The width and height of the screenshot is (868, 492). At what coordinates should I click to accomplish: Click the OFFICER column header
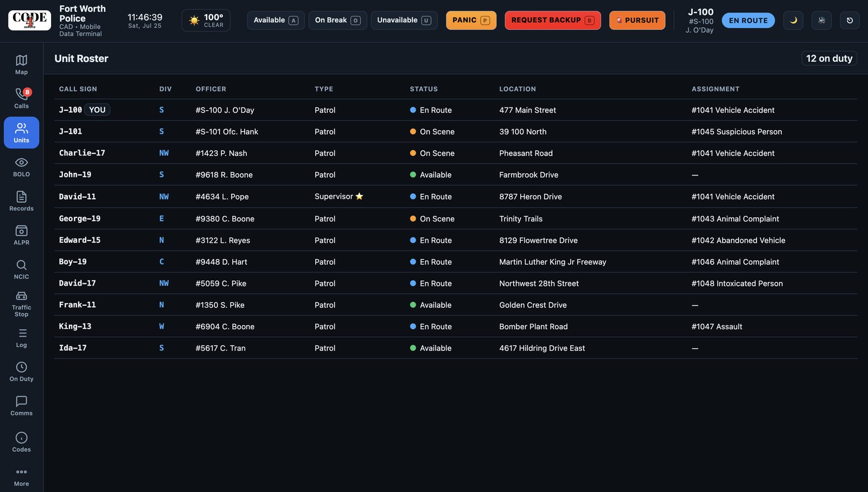click(x=211, y=89)
